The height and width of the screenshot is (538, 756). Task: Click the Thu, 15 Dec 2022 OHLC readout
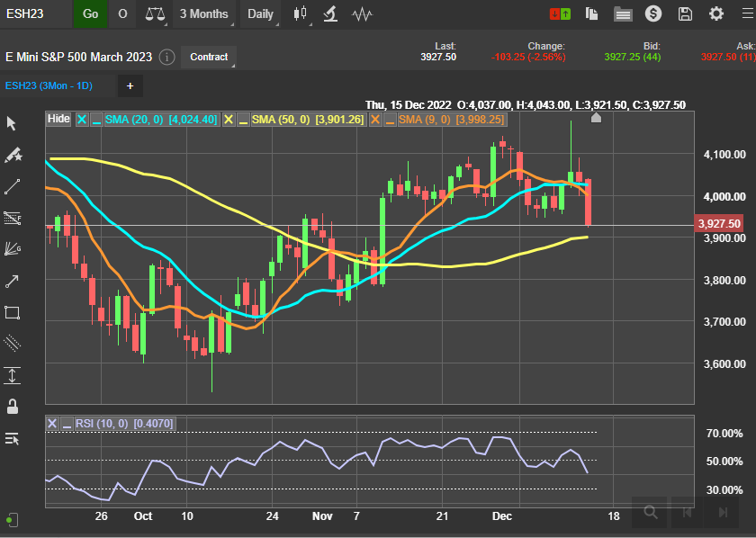[525, 105]
